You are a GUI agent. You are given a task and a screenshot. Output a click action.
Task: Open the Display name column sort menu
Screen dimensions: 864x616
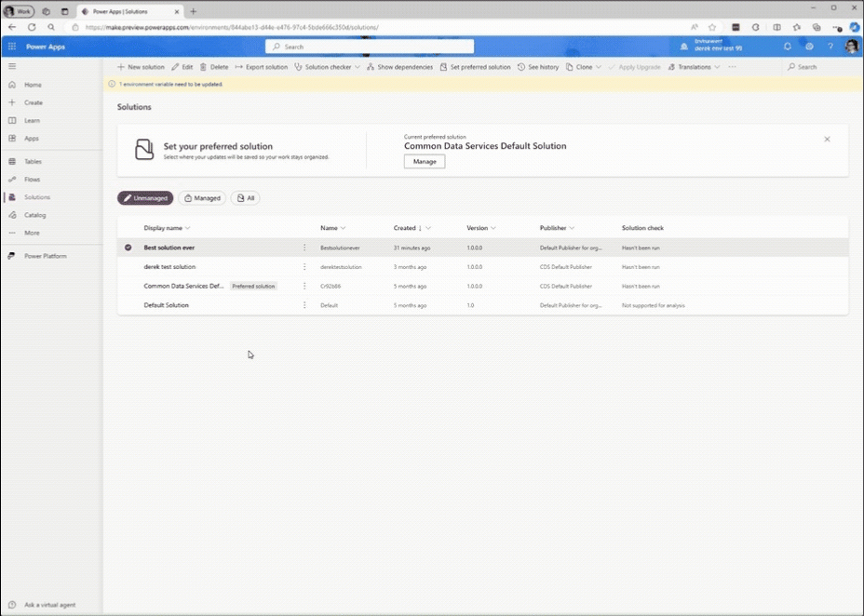[167, 228]
